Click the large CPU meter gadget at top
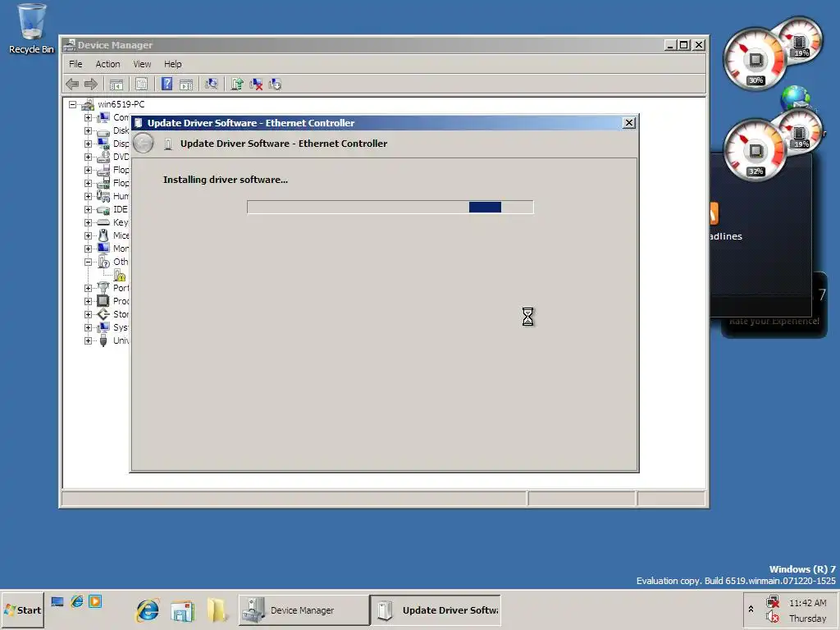Image resolution: width=840 pixels, height=630 pixels. click(x=756, y=59)
